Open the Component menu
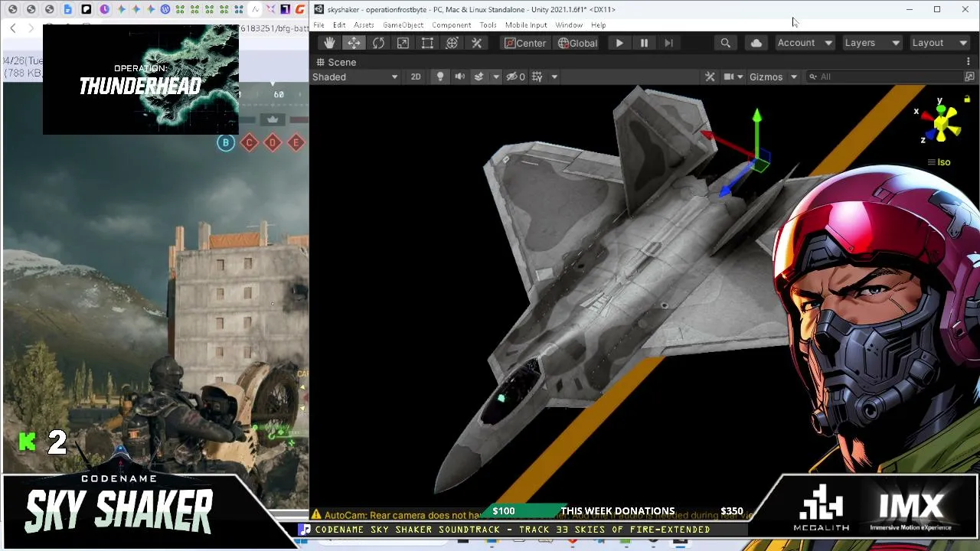 pos(451,25)
